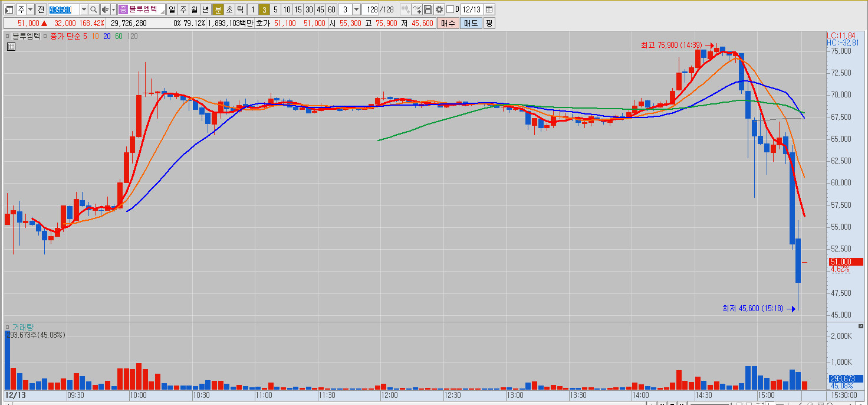Click the 전 button
868x405 pixels.
tap(41, 9)
